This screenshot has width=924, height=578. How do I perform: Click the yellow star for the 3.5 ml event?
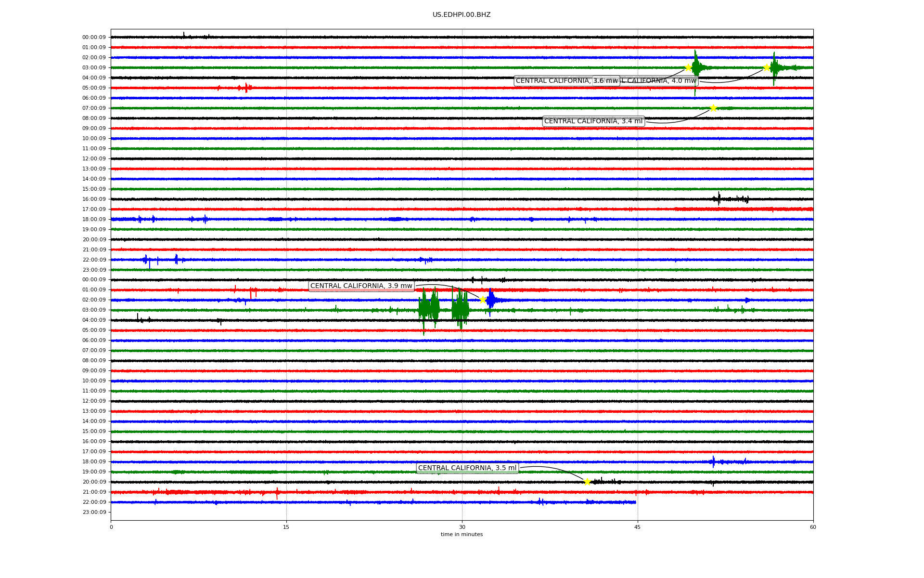587,482
